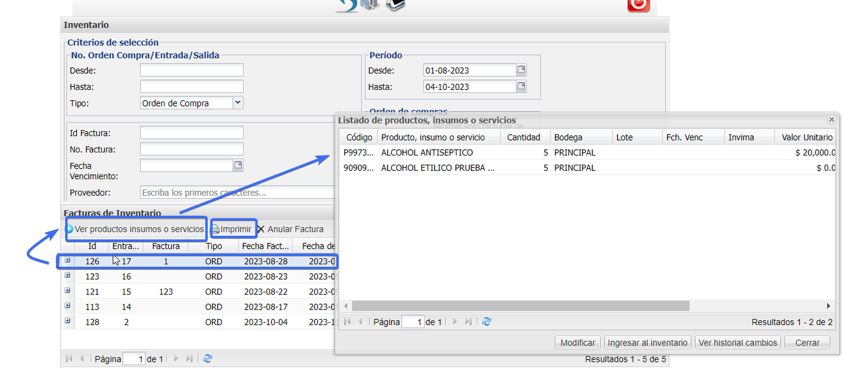868x384 pixels.
Task: Open calendar picker for Fecha Vencimiento
Action: [x=238, y=165]
